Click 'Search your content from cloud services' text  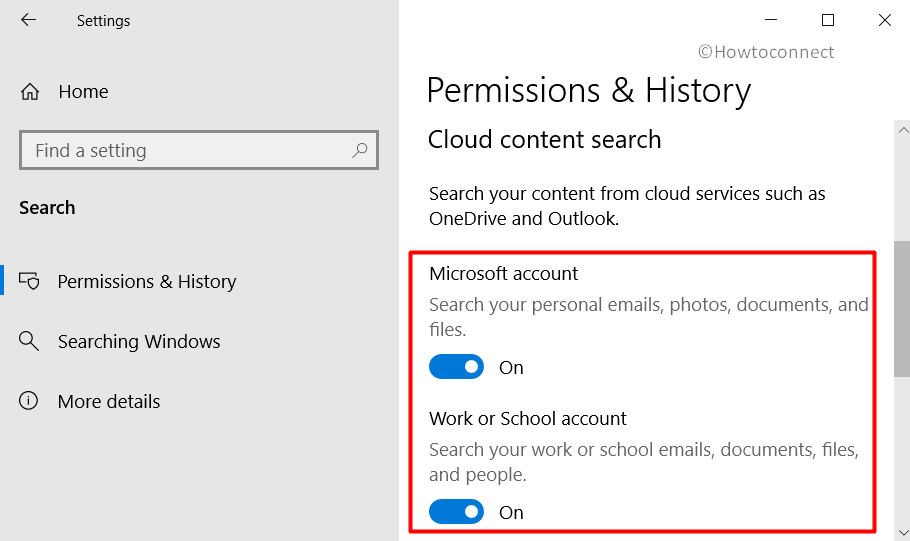(x=627, y=206)
